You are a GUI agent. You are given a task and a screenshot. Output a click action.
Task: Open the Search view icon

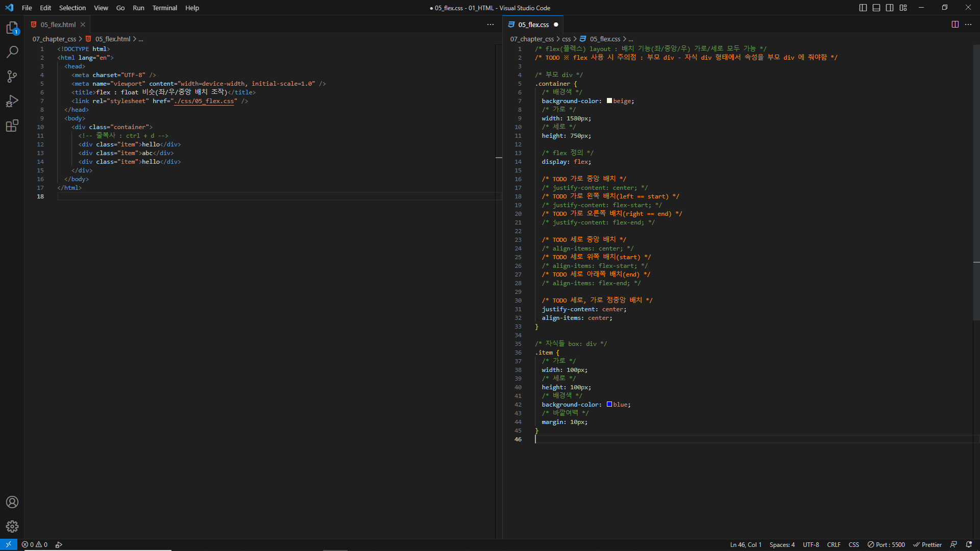tap(12, 52)
